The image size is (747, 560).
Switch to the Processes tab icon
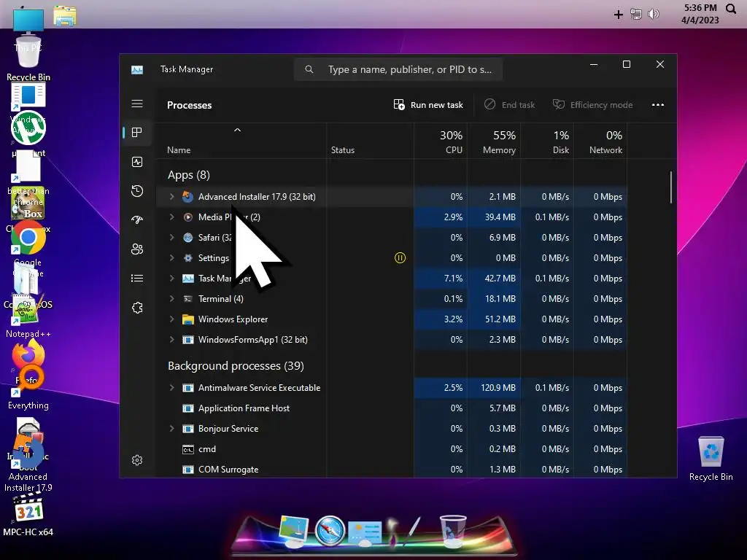[x=137, y=133]
